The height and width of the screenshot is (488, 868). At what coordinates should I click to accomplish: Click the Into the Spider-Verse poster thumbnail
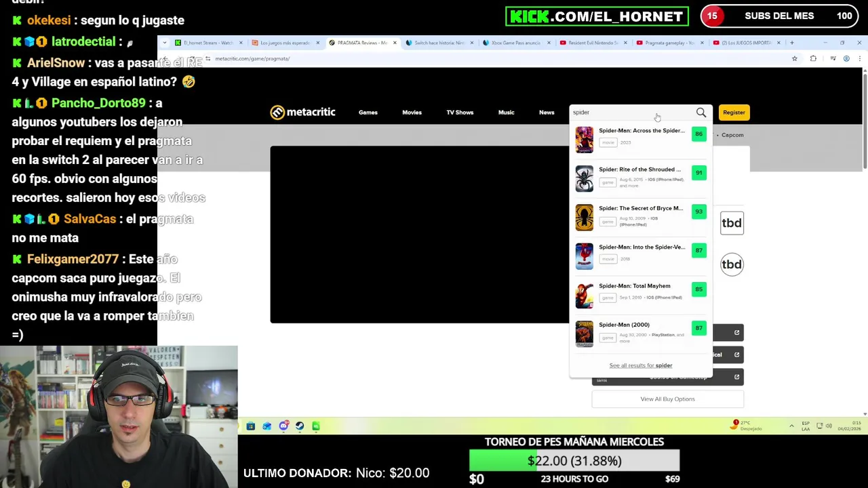click(x=584, y=256)
